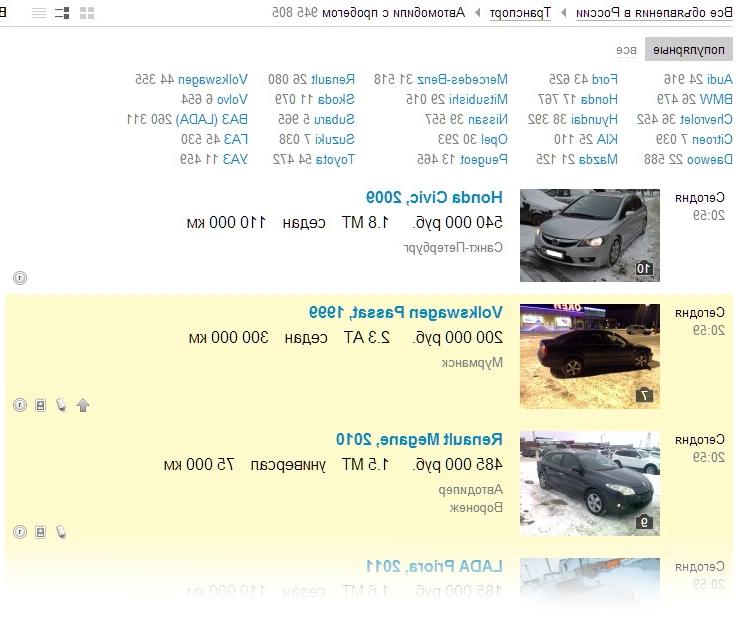The height and width of the screenshot is (625, 741).
Task: Open Volkswagen Passat photo thumbnail
Action: 590,356
